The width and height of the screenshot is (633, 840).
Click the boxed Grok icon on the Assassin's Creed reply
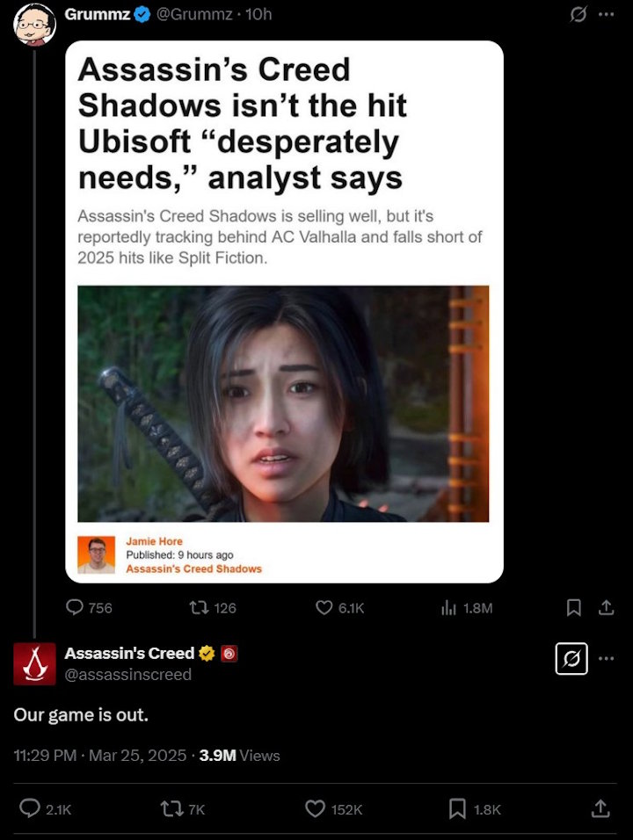tap(571, 658)
